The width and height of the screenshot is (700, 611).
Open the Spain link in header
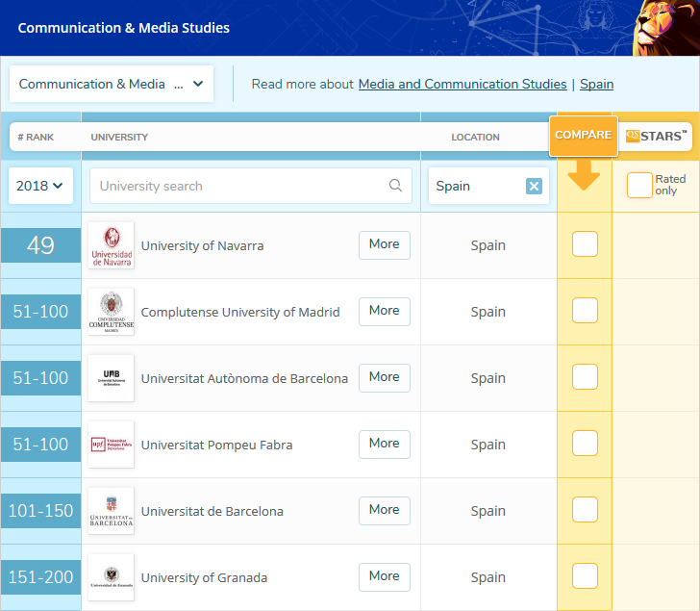tap(596, 84)
